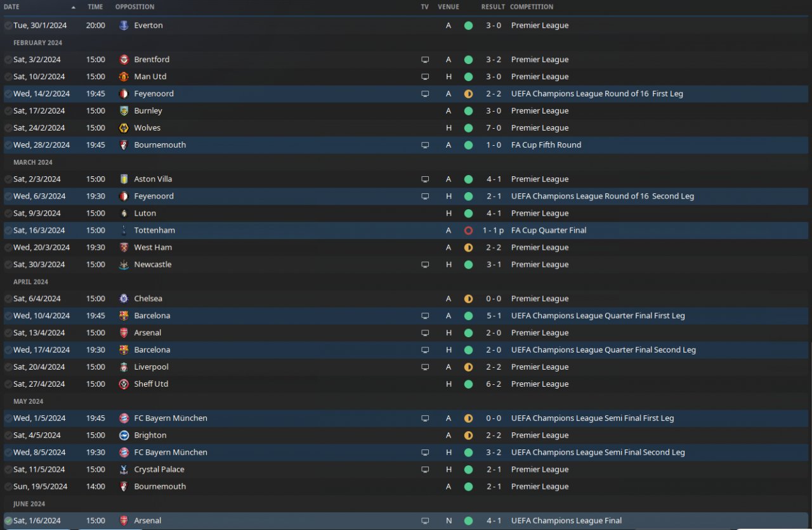Viewport: 812px width, 530px height.
Task: Sort fixtures by Opposition column header
Action: pyautogui.click(x=134, y=7)
